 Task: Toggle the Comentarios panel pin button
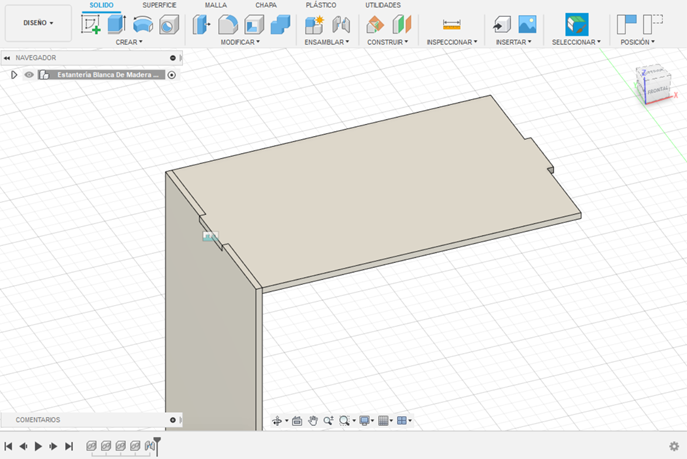(x=172, y=420)
